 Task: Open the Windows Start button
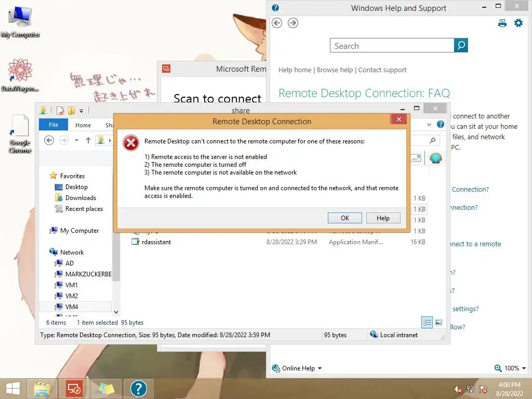(13, 389)
